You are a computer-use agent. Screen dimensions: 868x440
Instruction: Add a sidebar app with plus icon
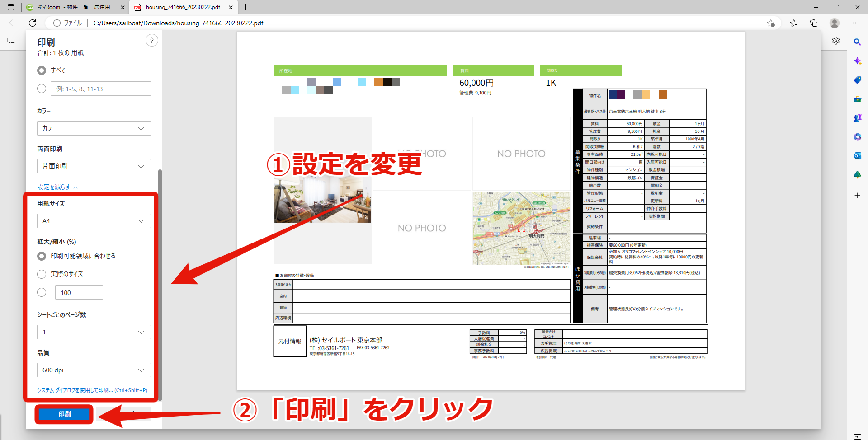857,196
